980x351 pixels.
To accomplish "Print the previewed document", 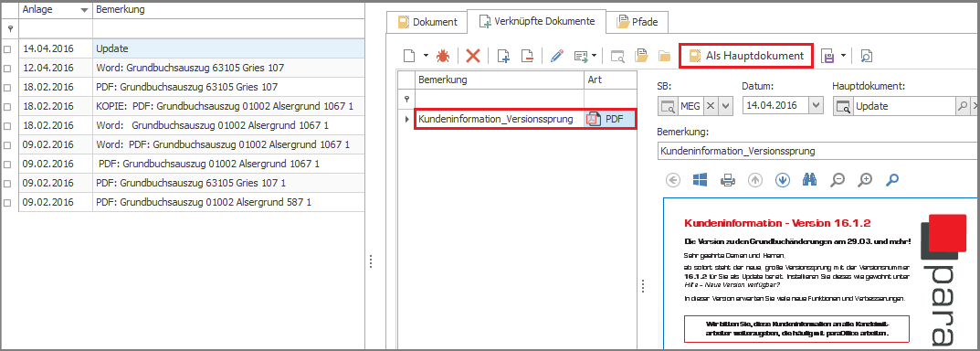I will (x=728, y=180).
